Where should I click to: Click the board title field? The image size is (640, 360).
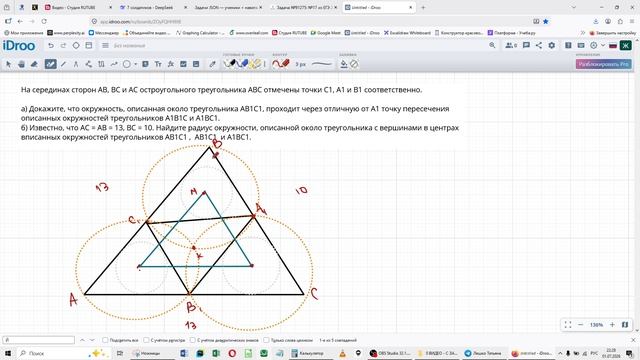pos(129,46)
